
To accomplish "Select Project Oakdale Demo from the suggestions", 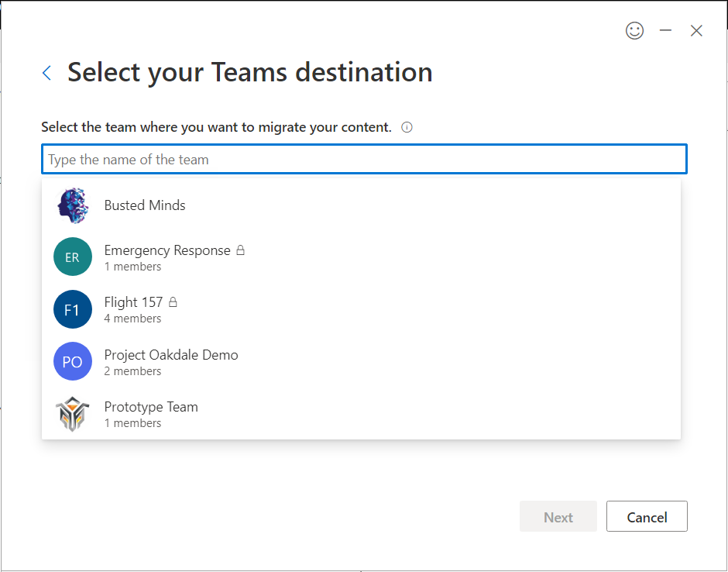I will 171,355.
